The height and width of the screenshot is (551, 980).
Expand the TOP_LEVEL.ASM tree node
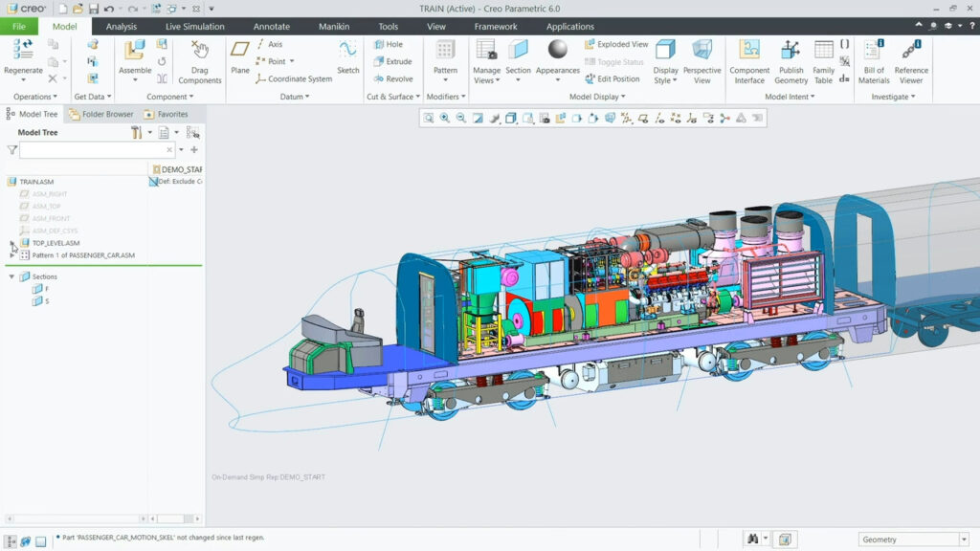click(x=12, y=243)
